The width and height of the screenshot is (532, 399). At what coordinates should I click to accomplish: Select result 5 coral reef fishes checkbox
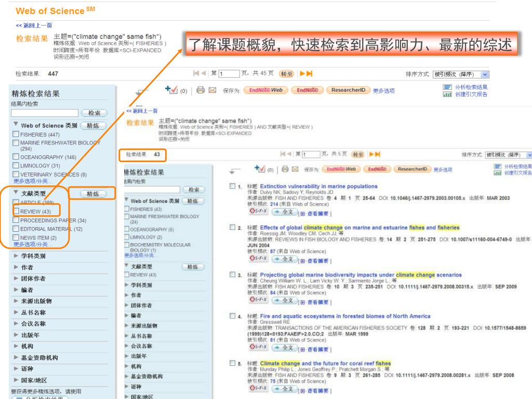(232, 363)
